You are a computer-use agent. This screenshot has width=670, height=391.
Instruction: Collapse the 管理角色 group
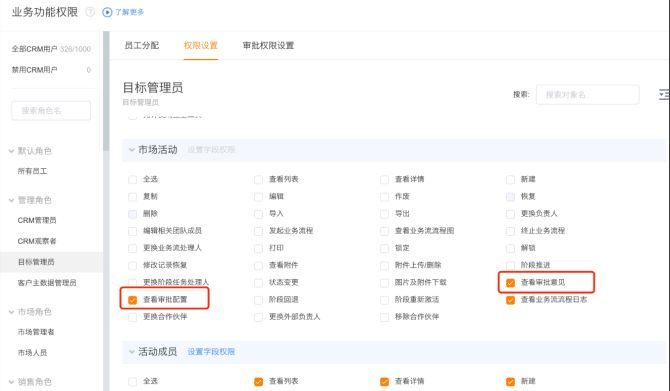point(12,200)
